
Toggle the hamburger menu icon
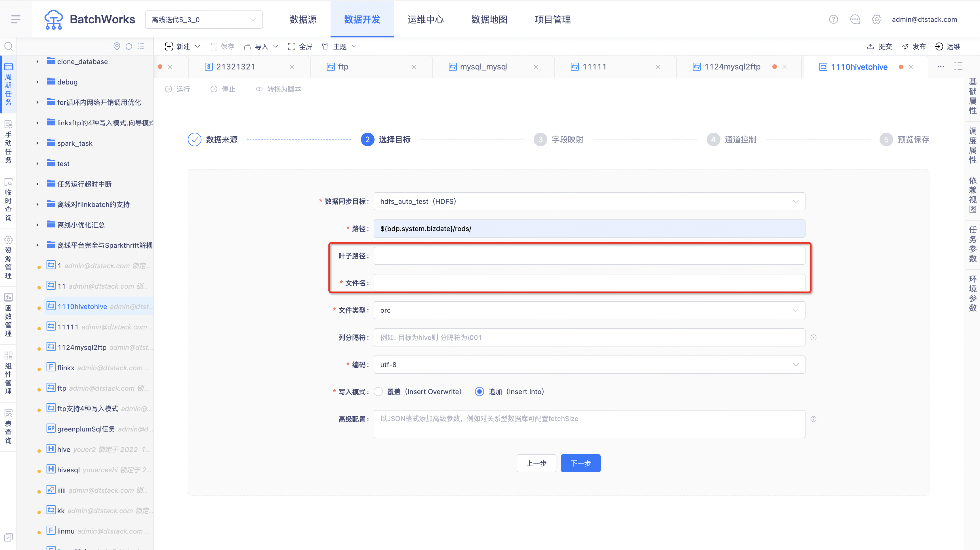[x=16, y=19]
